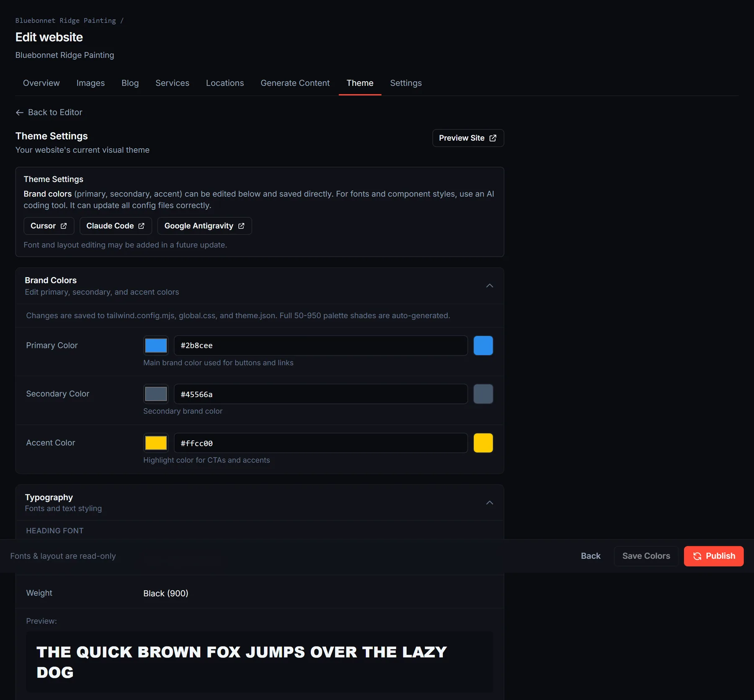This screenshot has width=754, height=700.
Task: Click the Back button in the footer bar
Action: 590,556
